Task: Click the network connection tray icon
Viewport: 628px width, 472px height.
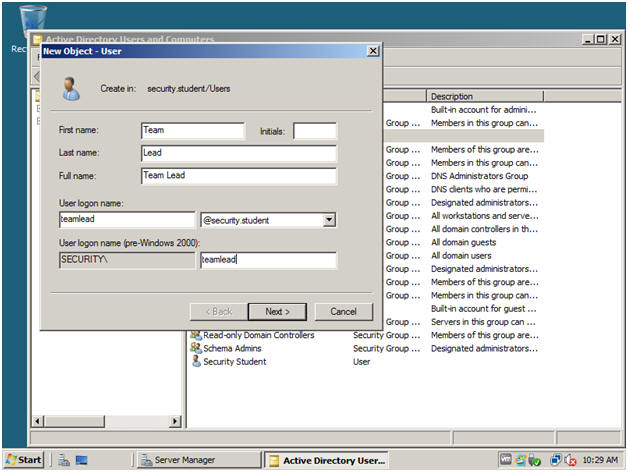Action: pyautogui.click(x=556, y=460)
